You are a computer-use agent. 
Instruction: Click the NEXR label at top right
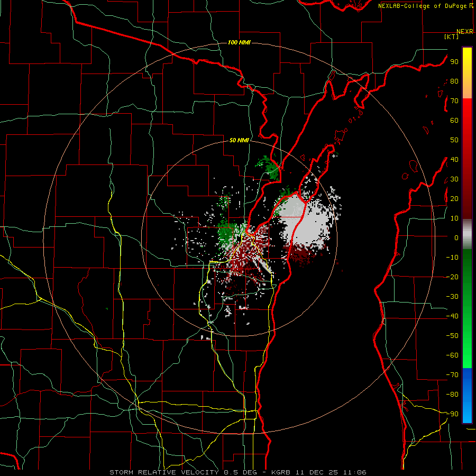(x=465, y=32)
